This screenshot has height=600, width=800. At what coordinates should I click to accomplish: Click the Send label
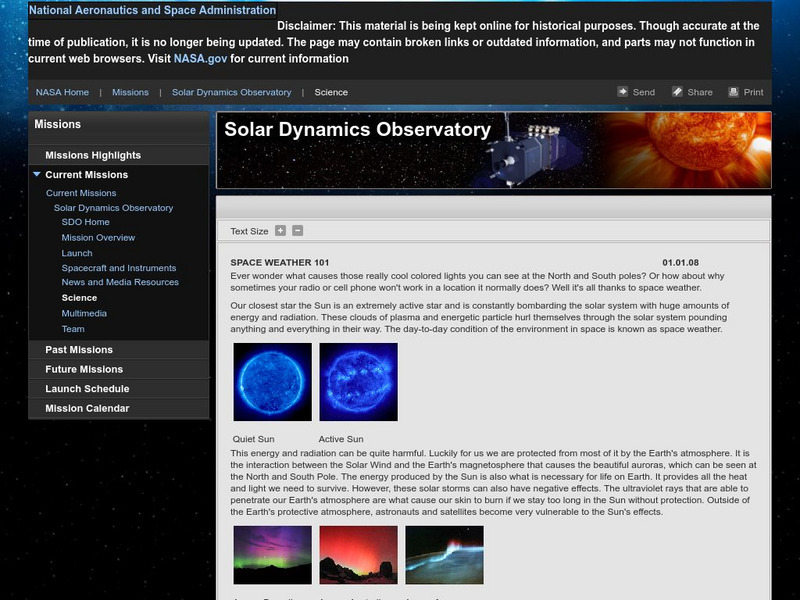coord(644,92)
